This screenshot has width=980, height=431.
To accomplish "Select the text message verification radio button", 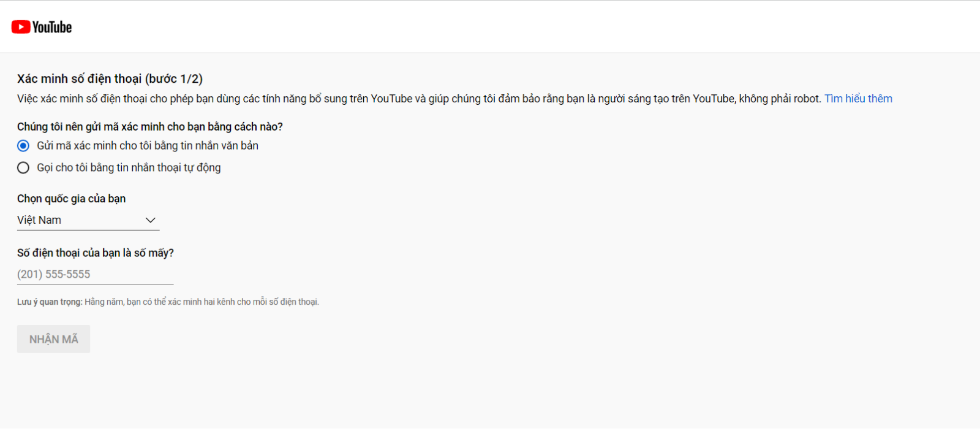I will [23, 146].
